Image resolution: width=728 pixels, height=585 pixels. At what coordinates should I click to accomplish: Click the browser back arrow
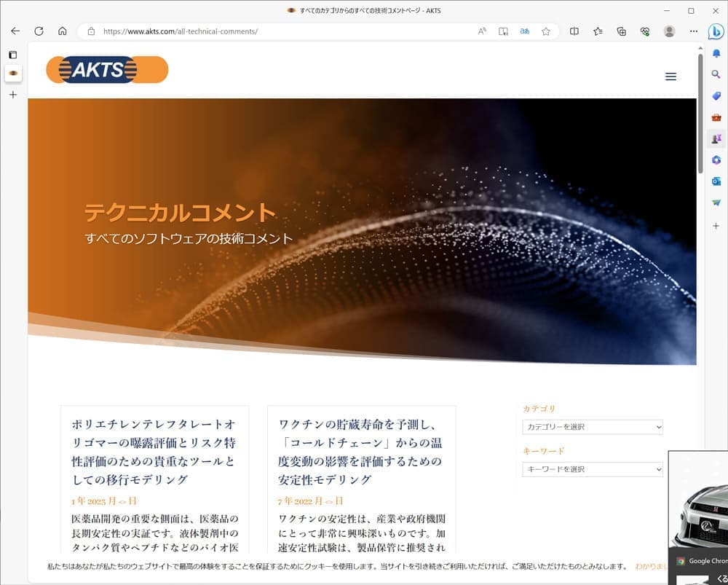pos(15,31)
